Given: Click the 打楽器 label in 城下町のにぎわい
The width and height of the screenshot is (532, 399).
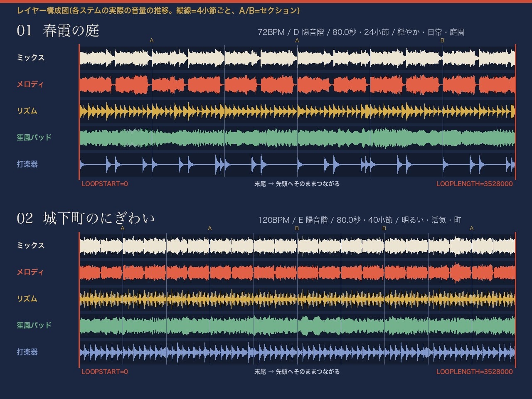Looking at the screenshot, I should [x=27, y=352].
